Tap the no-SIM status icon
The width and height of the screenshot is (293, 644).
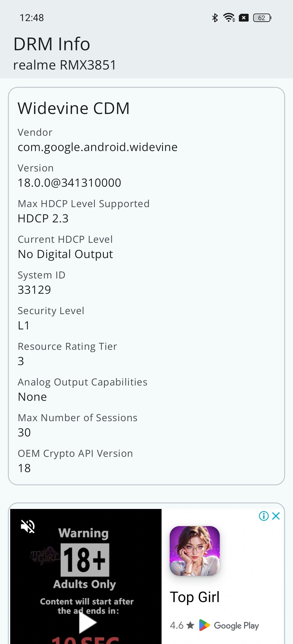coord(244,18)
